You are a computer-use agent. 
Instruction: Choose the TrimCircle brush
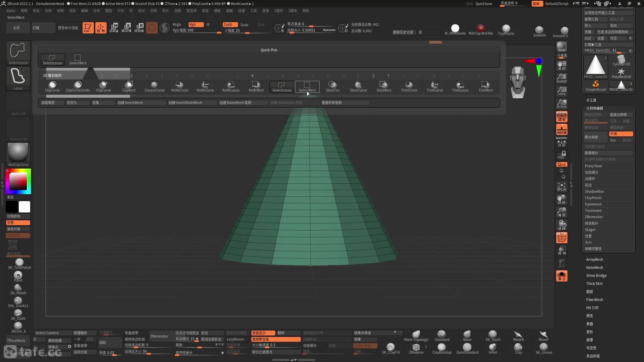(409, 86)
